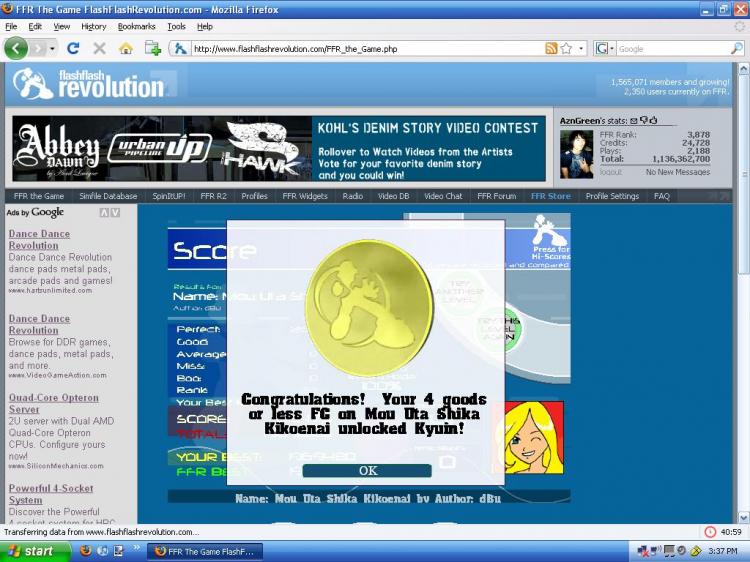Screen dimensions: 750x562
Task: Bookmark this page with the star icon
Action: tap(566, 48)
